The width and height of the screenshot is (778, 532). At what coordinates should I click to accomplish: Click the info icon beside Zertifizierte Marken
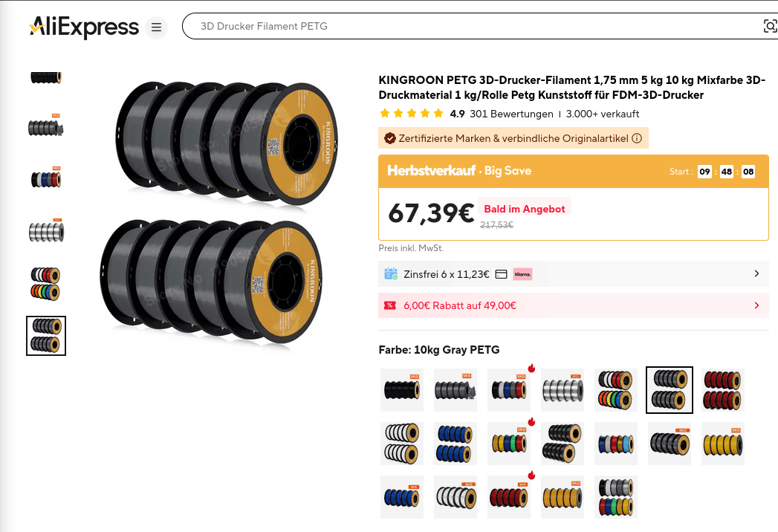click(x=637, y=138)
